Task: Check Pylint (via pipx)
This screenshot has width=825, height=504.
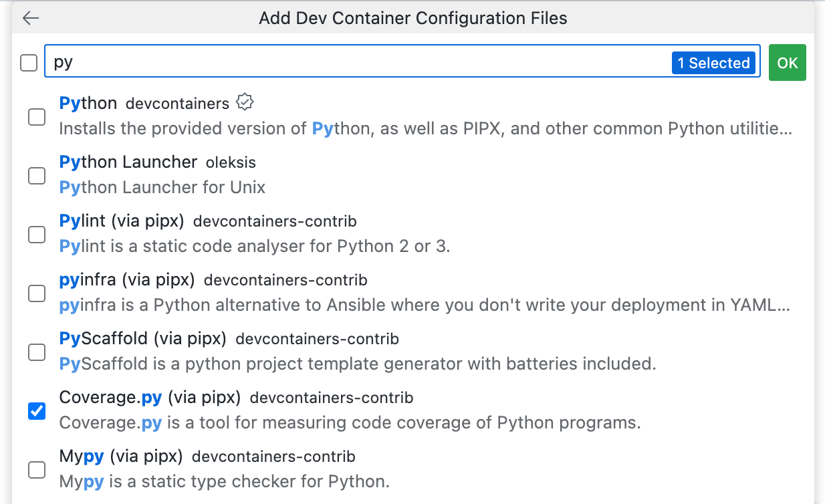Action: [37, 235]
